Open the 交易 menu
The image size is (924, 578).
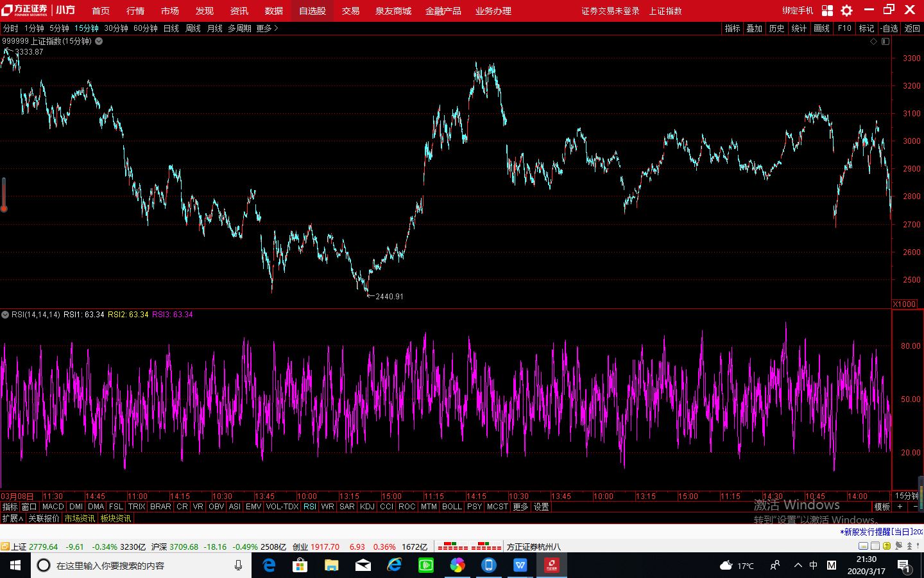(x=350, y=11)
